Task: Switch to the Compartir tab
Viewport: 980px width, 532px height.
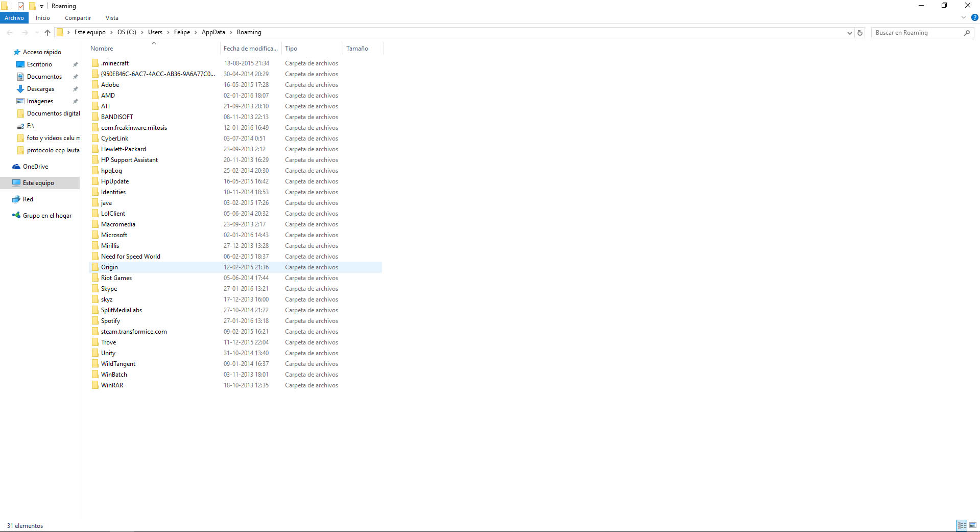Action: click(78, 18)
